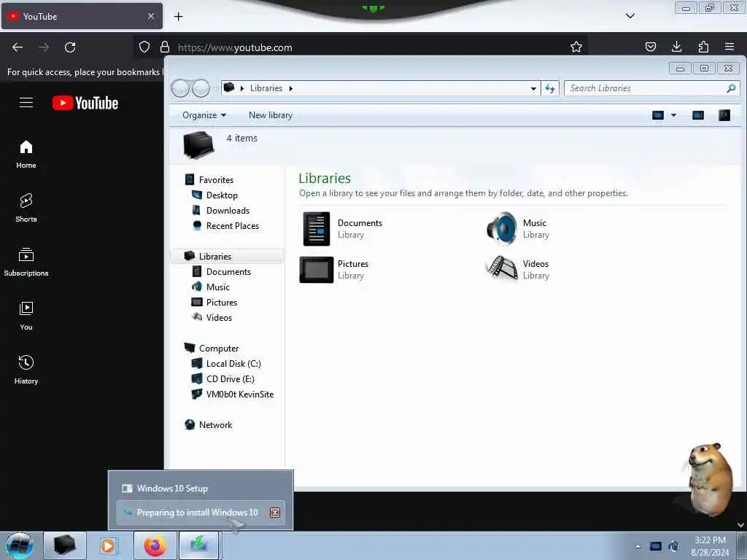Click the Search Libraries field
This screenshot has height=560, width=747.
pyautogui.click(x=651, y=88)
